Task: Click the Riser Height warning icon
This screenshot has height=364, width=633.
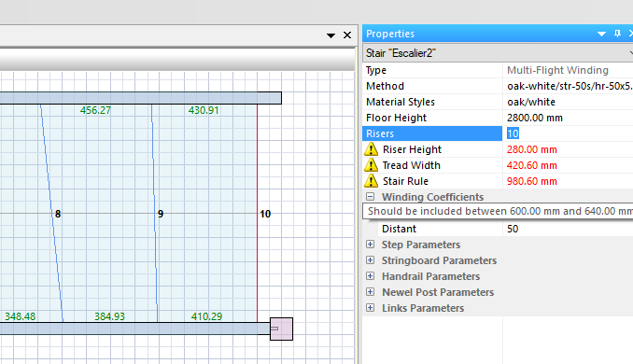Action: [371, 149]
